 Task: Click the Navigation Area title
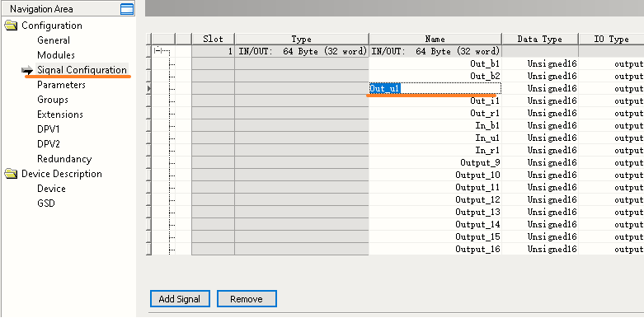[40, 9]
